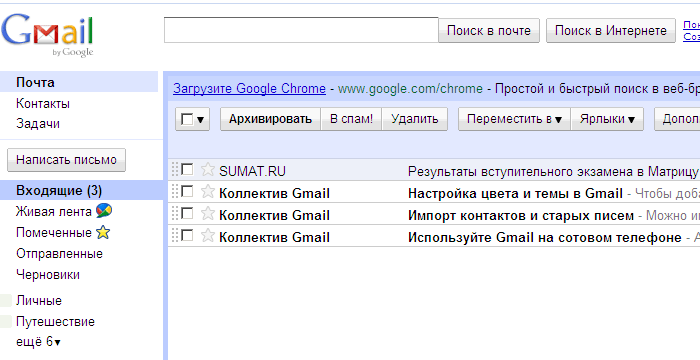Open message Импорт контактов и старых писем
Screen dimensions: 700x360
(521, 215)
